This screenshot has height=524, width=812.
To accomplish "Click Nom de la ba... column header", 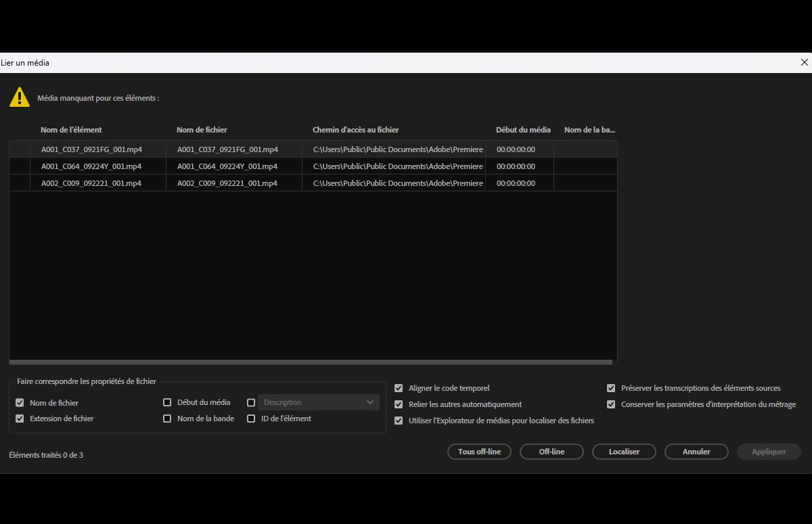I will (589, 130).
